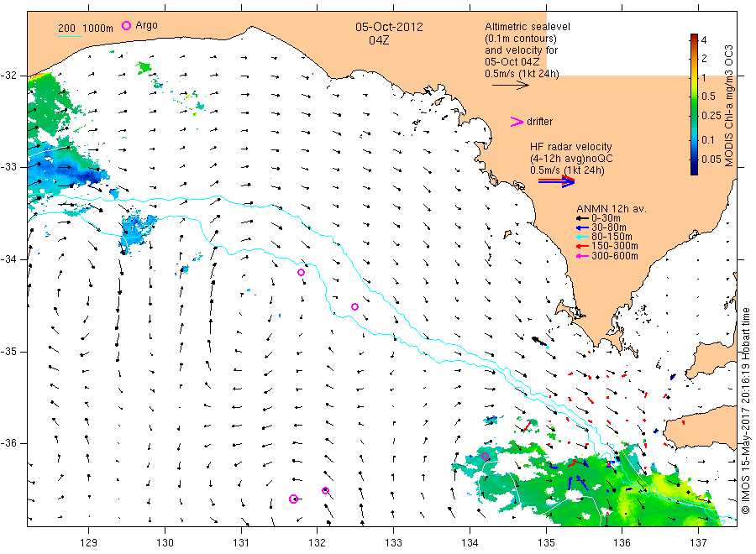Viewport: 756px width, 554px height.
Task: Click the color bar tick label '0.05'
Action: point(711,159)
